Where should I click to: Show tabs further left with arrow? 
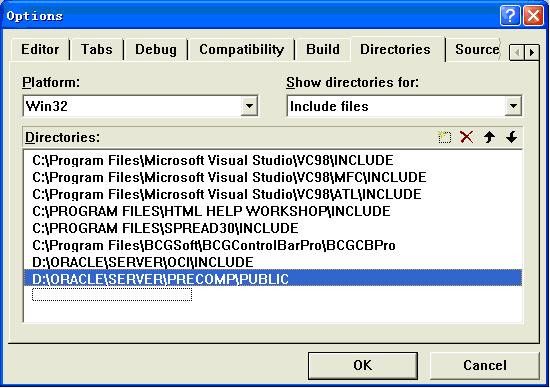point(517,53)
